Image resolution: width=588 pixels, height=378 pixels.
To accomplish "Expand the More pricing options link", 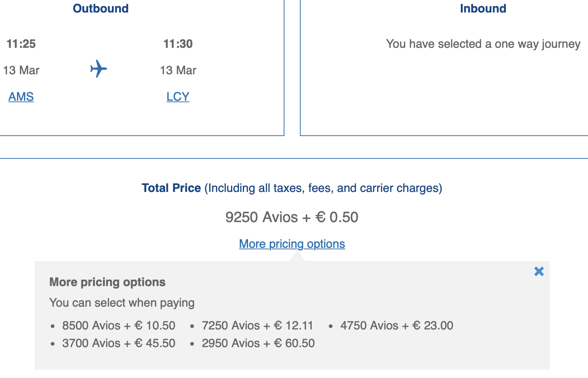I will 292,244.
